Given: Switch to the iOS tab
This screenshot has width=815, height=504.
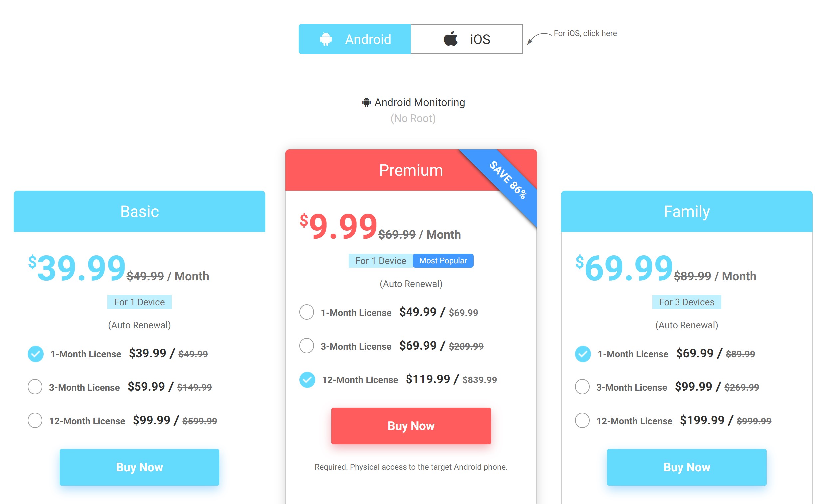Looking at the screenshot, I should coord(467,39).
